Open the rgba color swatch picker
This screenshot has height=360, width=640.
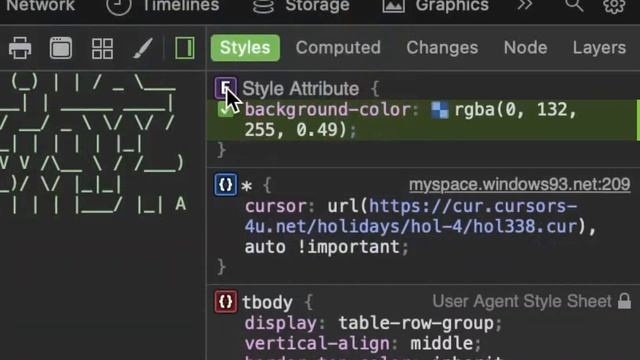click(440, 110)
